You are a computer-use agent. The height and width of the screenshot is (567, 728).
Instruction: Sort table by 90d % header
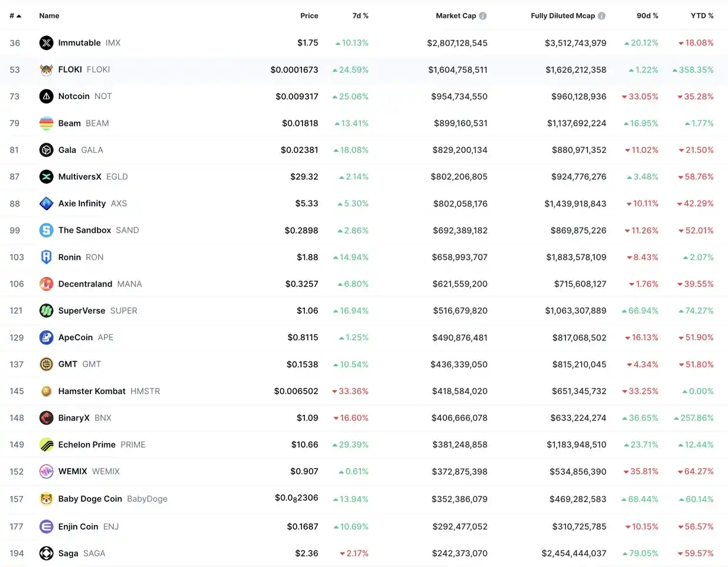pyautogui.click(x=647, y=16)
